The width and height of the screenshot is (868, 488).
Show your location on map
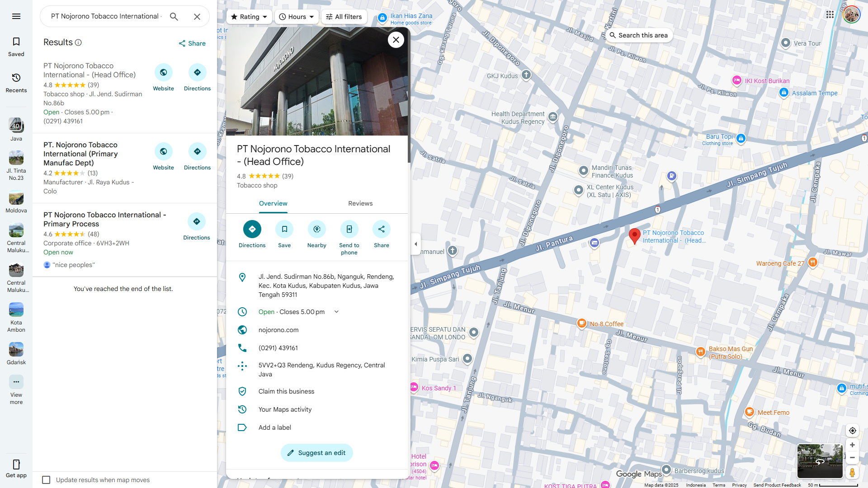[852, 431]
